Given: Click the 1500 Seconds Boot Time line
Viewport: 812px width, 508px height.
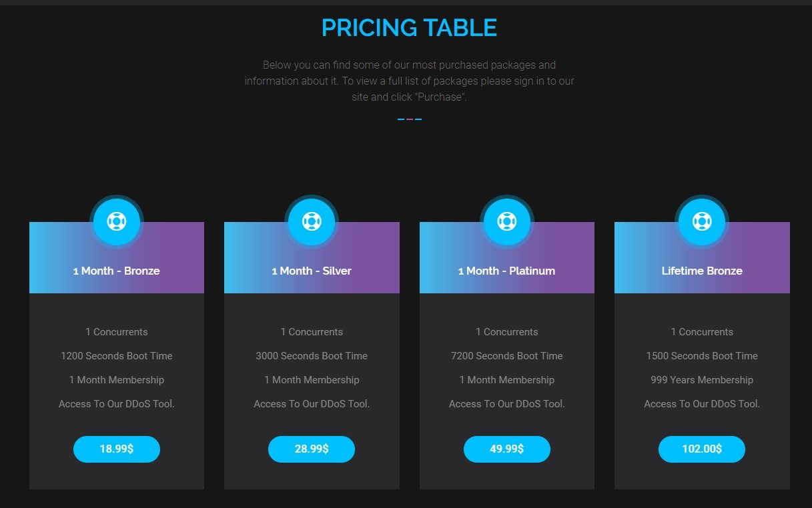Looking at the screenshot, I should 702,356.
